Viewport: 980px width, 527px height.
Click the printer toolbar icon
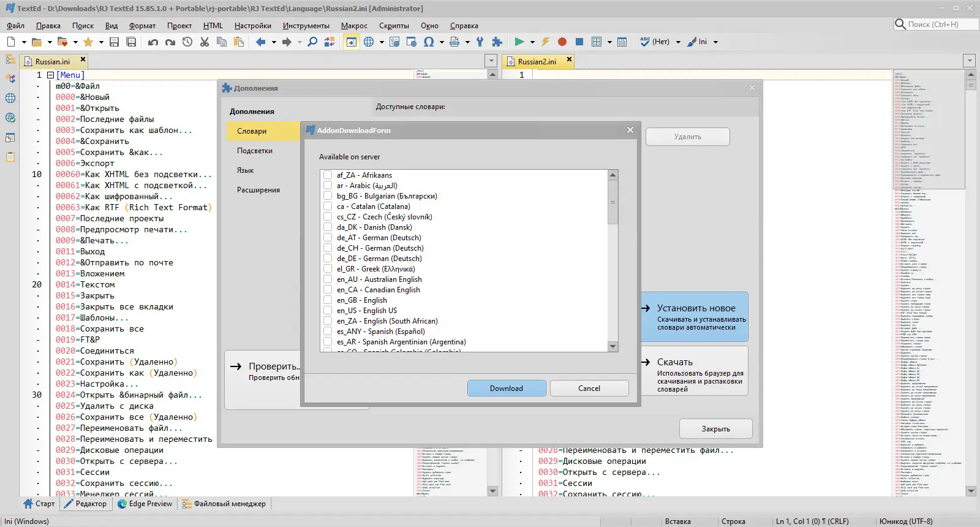pyautogui.click(x=454, y=42)
